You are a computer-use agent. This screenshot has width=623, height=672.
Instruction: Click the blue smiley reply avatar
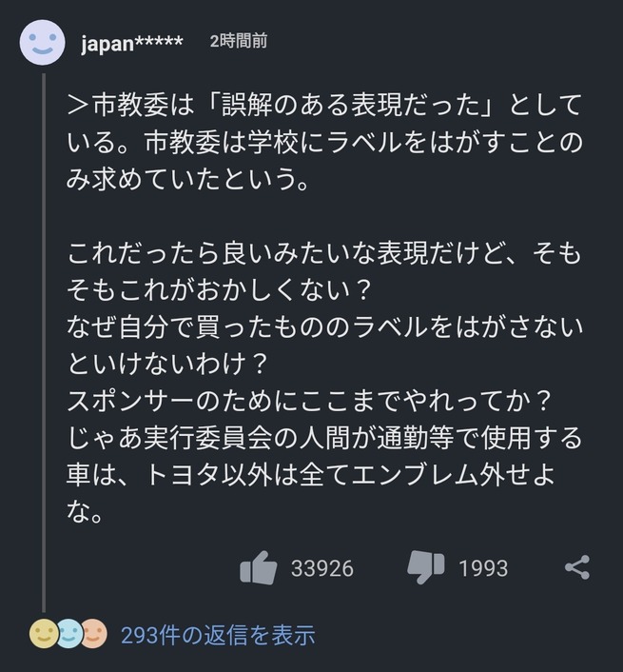[68, 633]
